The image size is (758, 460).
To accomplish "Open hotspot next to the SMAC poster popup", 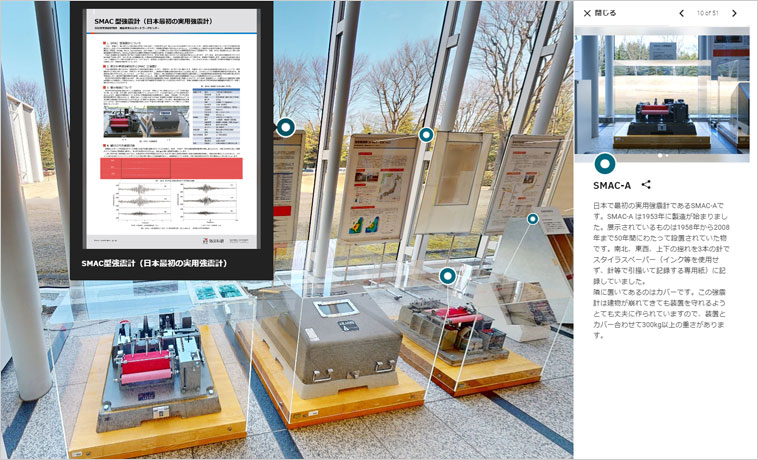I will 285,127.
